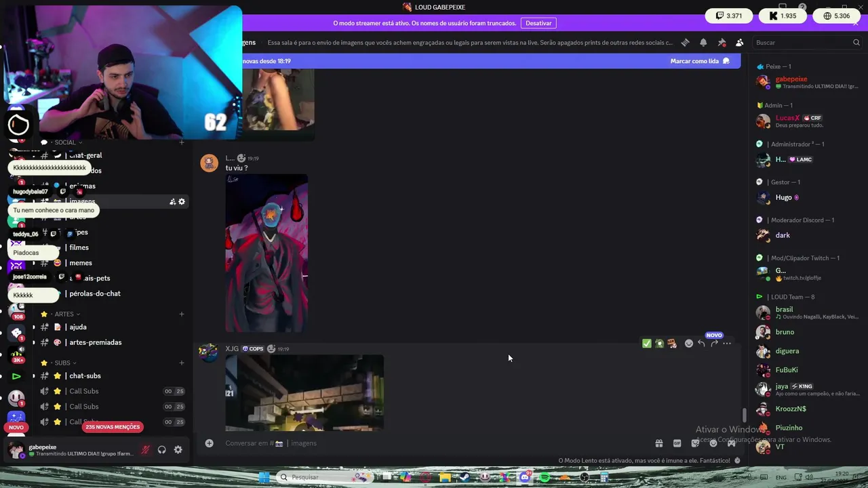The height and width of the screenshot is (488, 868).
Task: Forward the hovered message
Action: (x=714, y=344)
